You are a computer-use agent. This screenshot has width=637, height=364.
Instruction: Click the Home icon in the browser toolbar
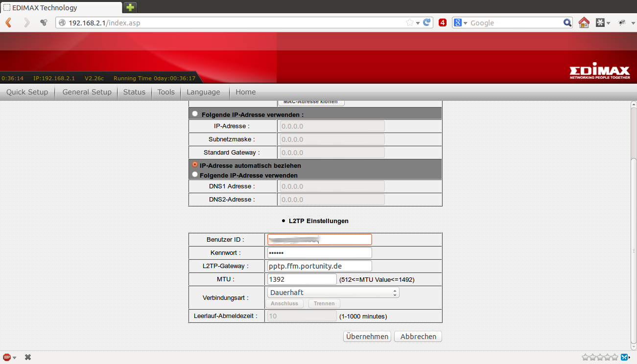click(584, 23)
